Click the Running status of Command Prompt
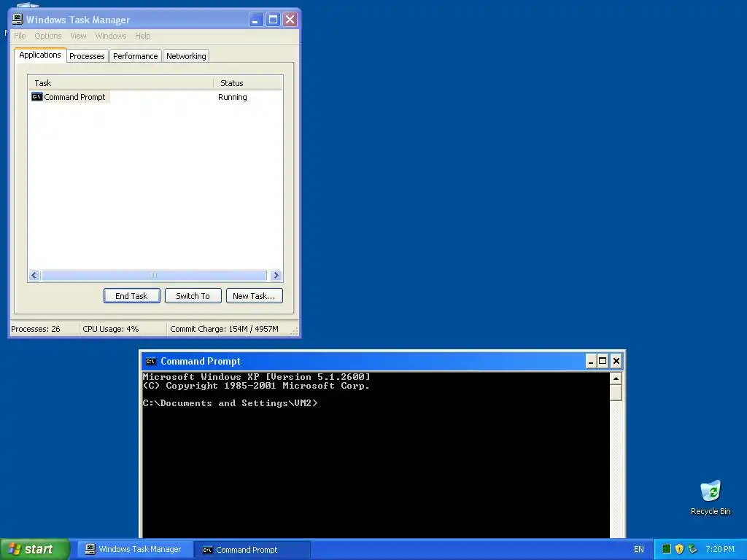Viewport: 747px width, 560px height. pyautogui.click(x=233, y=97)
